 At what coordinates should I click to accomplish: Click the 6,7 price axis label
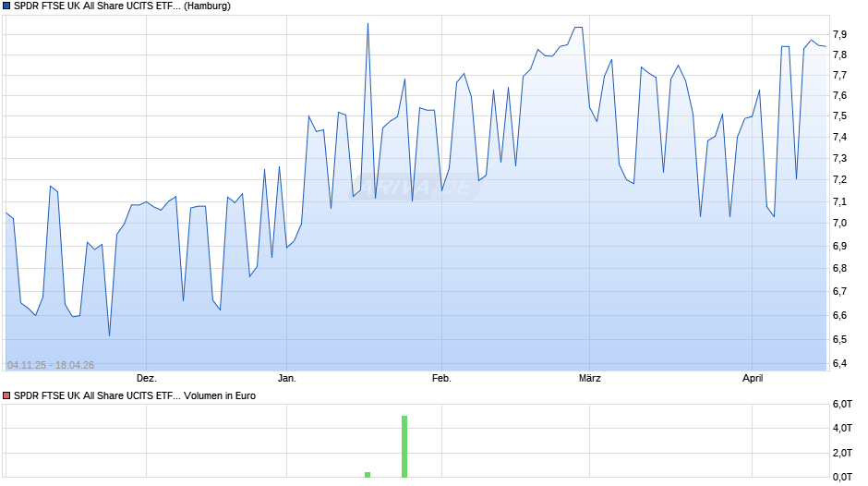839,291
